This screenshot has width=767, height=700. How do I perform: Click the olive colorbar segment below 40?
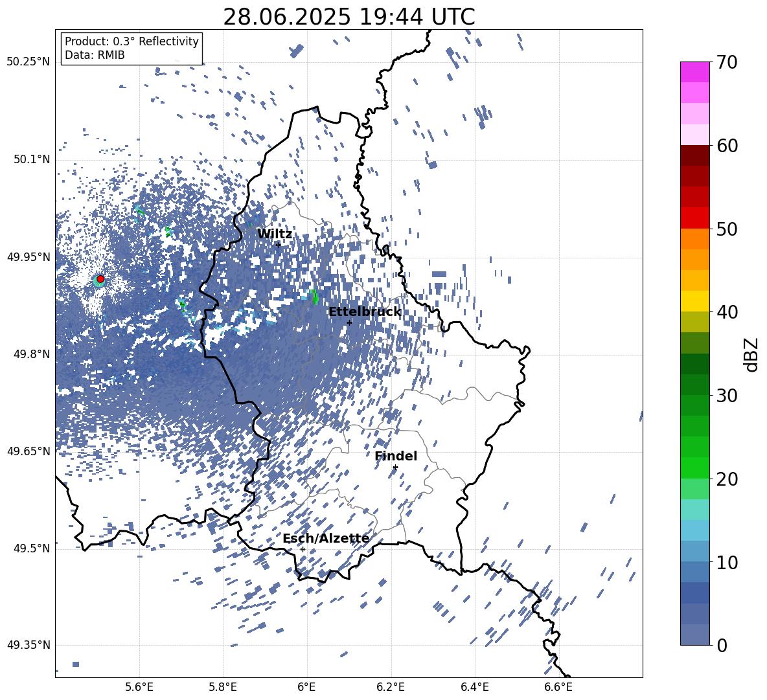[x=694, y=322]
